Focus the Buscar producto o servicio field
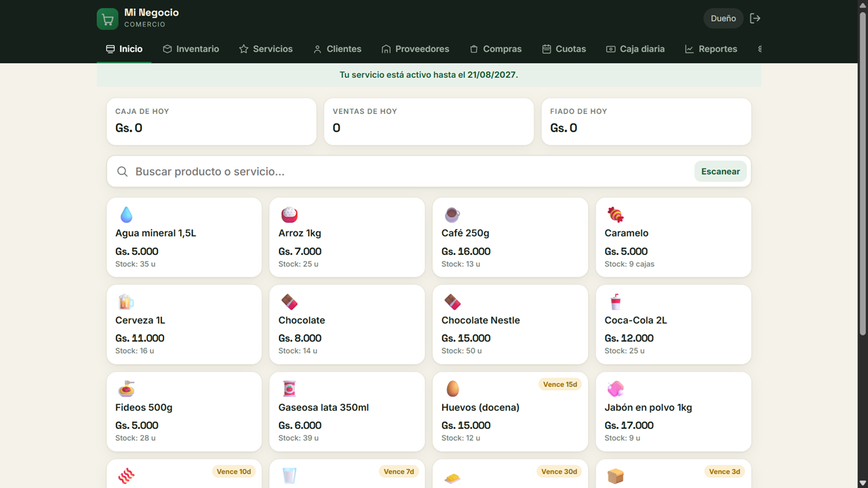Screen dimensions: 868x488 pyautogui.click(x=429, y=171)
